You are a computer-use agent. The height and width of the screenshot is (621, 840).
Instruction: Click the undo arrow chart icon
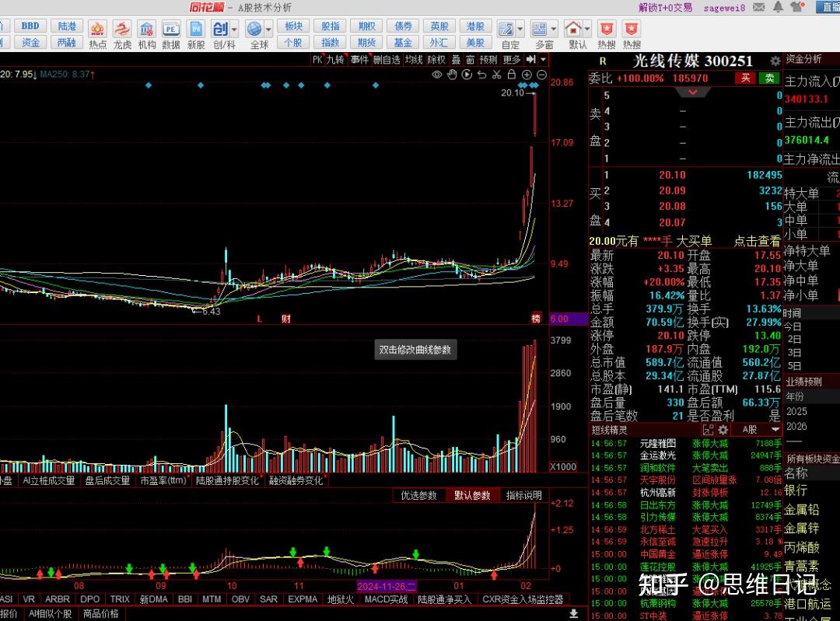(482, 75)
